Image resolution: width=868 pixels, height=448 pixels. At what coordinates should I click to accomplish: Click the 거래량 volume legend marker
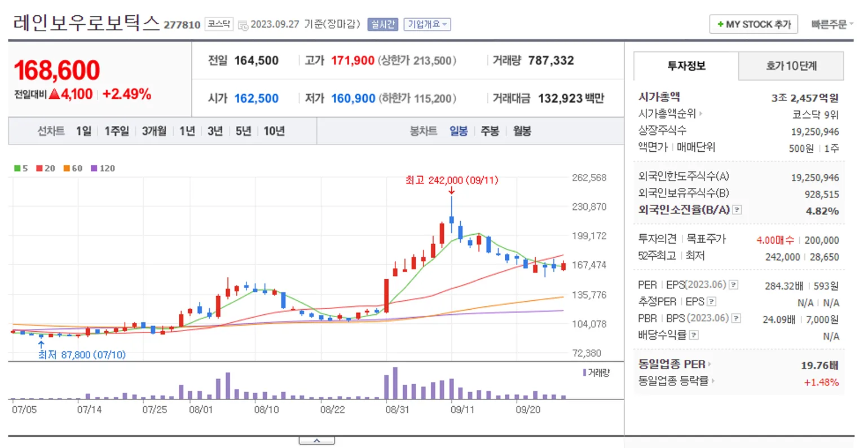596,373
